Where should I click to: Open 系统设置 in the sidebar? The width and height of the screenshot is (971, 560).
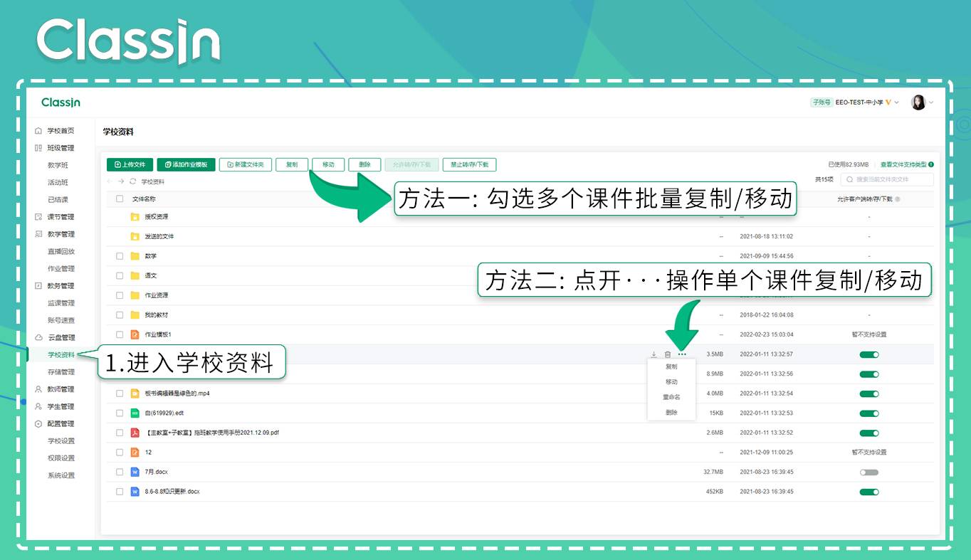point(61,475)
